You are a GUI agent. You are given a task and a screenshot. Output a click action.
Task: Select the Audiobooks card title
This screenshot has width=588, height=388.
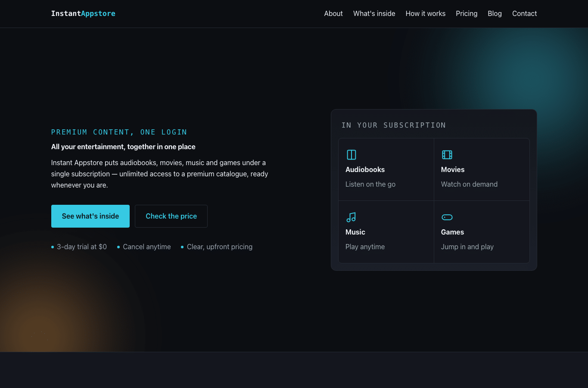click(365, 169)
